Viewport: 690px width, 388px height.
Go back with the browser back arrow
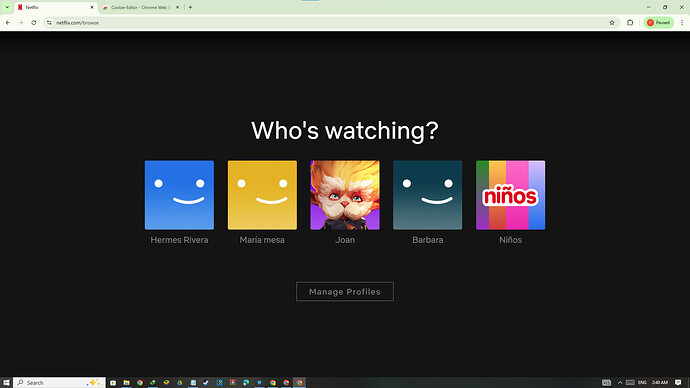tap(8, 22)
